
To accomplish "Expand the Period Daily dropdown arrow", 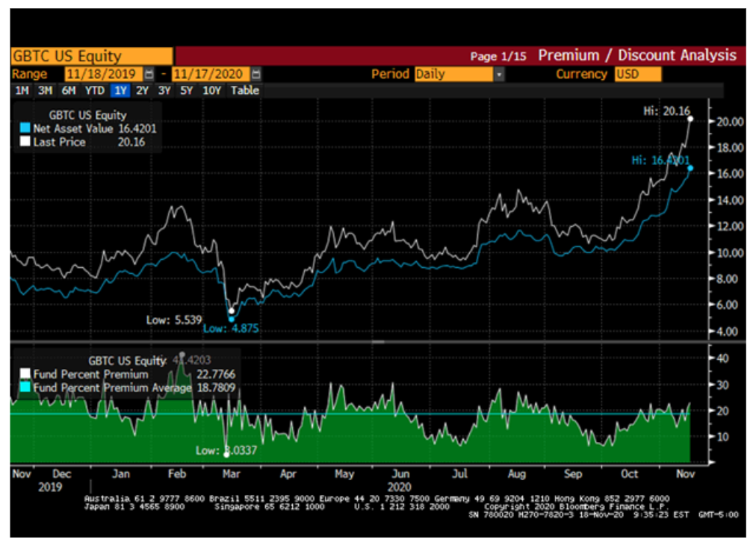I will [499, 74].
